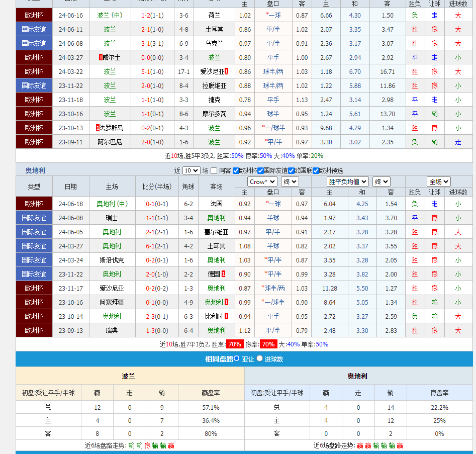Open the 终 dropdown beside 胜平负均值

click(x=382, y=181)
